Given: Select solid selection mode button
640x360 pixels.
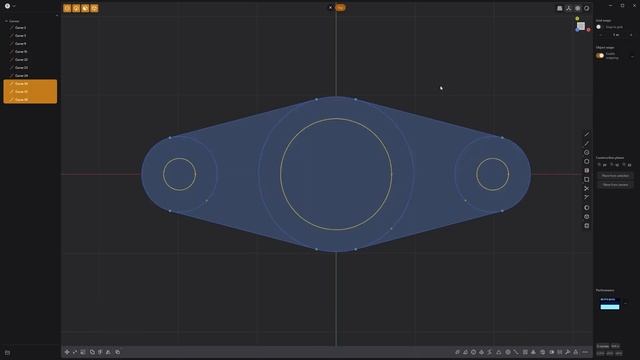Looking at the screenshot, I should click(x=94, y=8).
